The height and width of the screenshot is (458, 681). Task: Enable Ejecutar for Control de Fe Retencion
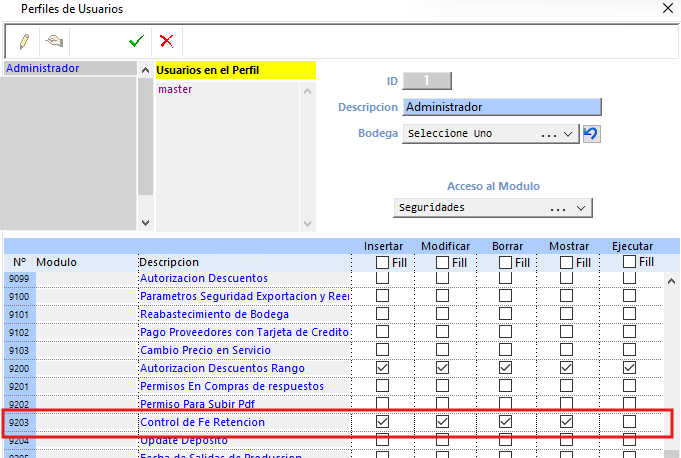[x=630, y=422]
